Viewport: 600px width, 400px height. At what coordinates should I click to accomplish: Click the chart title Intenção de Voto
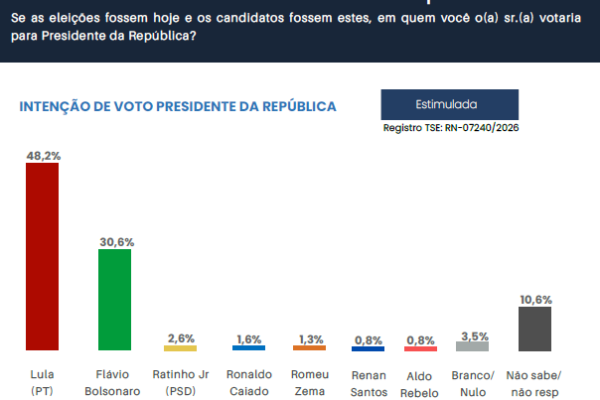point(177,106)
